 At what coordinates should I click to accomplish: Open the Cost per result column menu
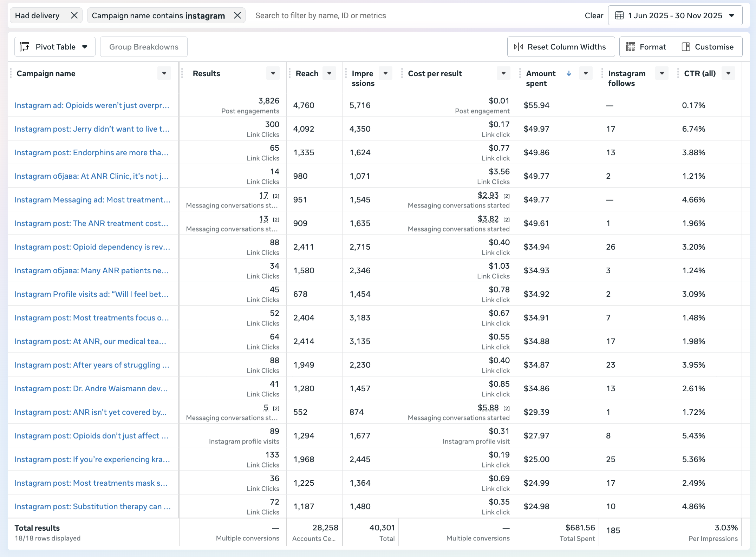[x=503, y=73]
